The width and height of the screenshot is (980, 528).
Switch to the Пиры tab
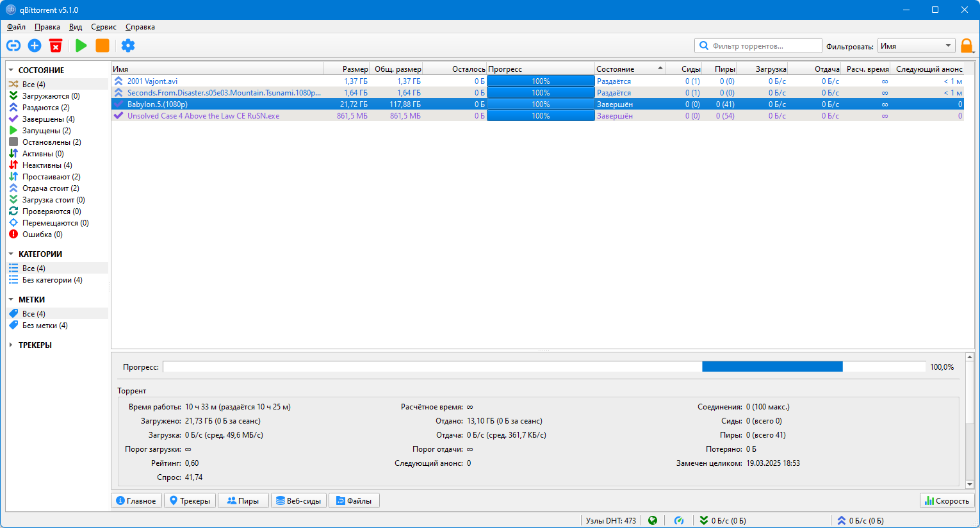pyautogui.click(x=243, y=500)
